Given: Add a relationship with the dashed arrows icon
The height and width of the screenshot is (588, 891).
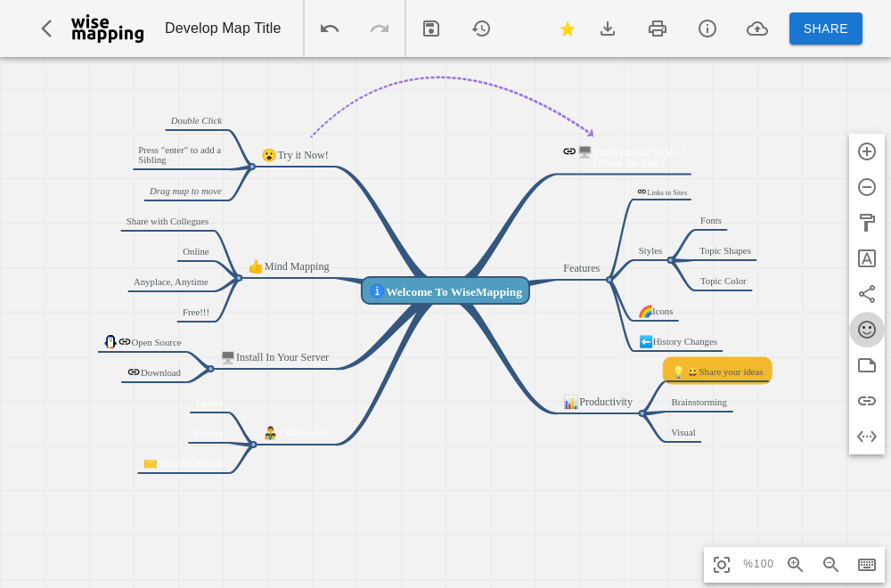Looking at the screenshot, I should coord(867,437).
